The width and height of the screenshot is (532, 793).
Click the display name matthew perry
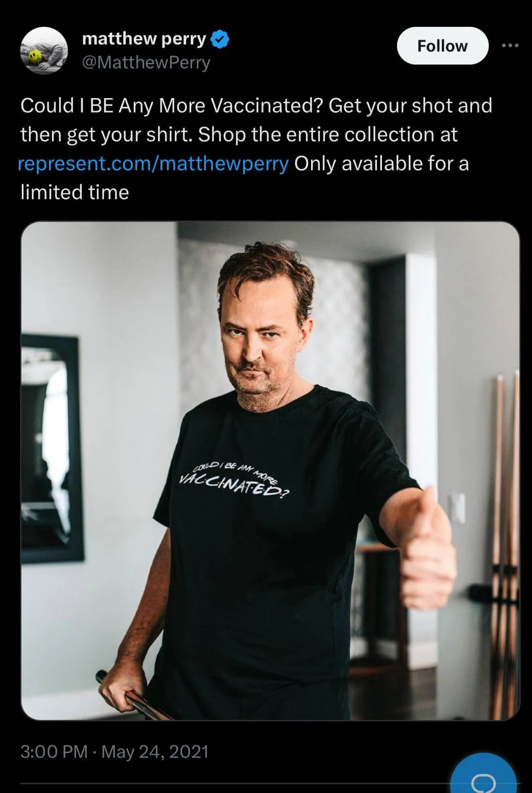click(144, 39)
